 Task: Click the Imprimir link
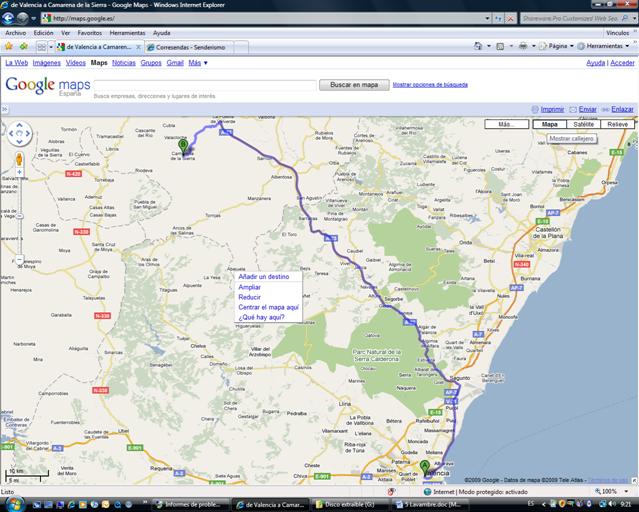(552, 109)
